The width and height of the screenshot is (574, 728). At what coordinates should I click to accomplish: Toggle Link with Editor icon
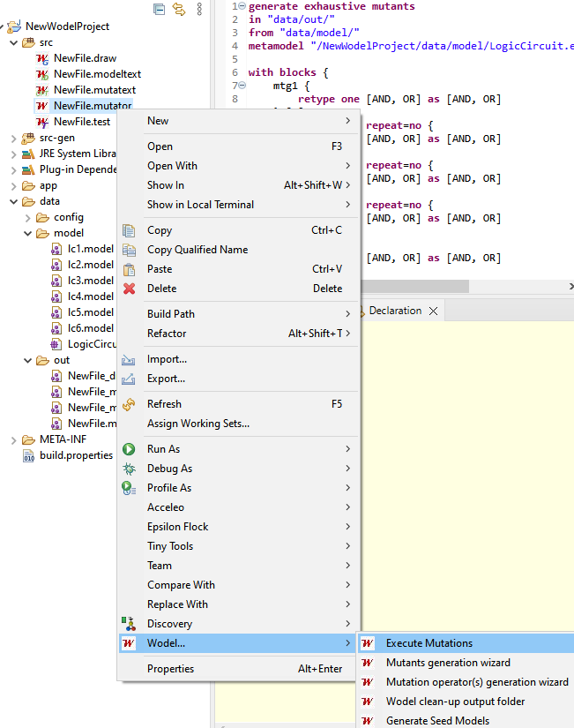click(x=179, y=10)
